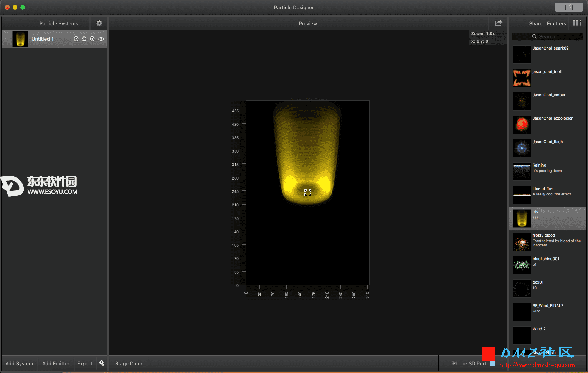The height and width of the screenshot is (373, 588).
Task: Click the Search field in Shared Emitters
Action: 548,36
